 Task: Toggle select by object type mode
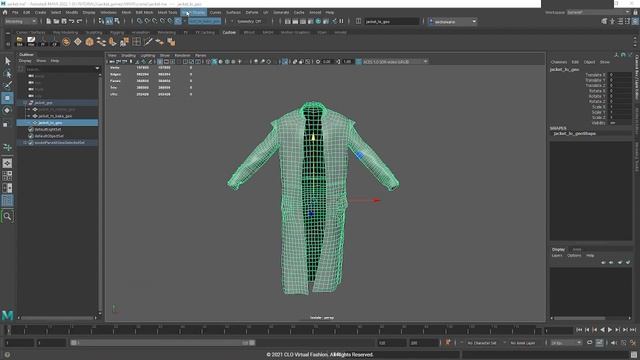109,21
